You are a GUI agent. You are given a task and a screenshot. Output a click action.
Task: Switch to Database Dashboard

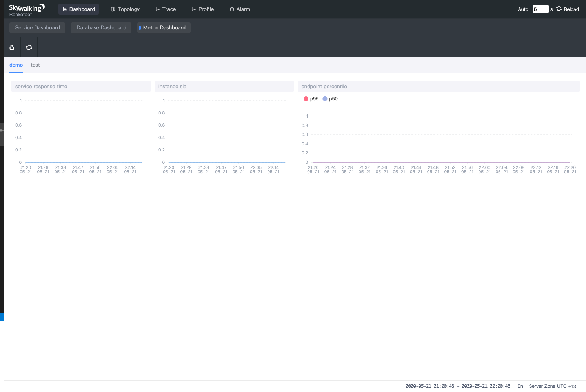pyautogui.click(x=101, y=27)
